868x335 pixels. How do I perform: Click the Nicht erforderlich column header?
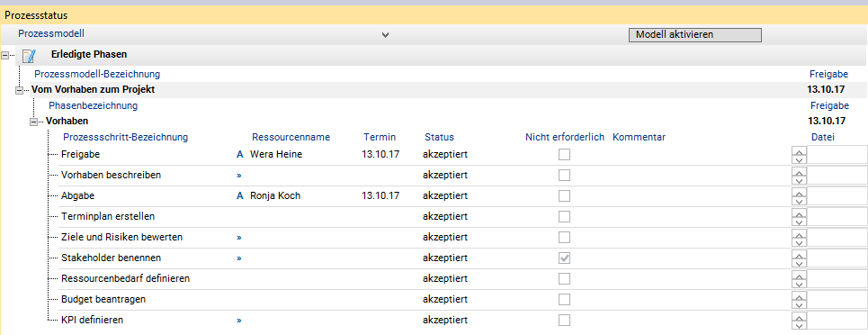[x=565, y=137]
